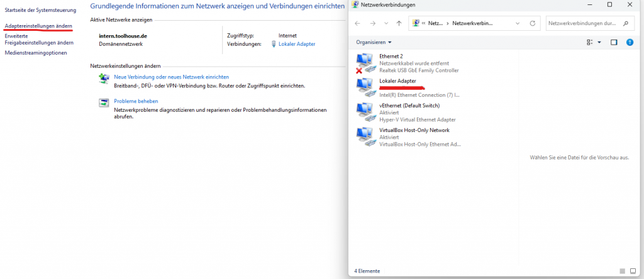This screenshot has width=644, height=279.
Task: Navigate back with the left arrow
Action: point(358,23)
